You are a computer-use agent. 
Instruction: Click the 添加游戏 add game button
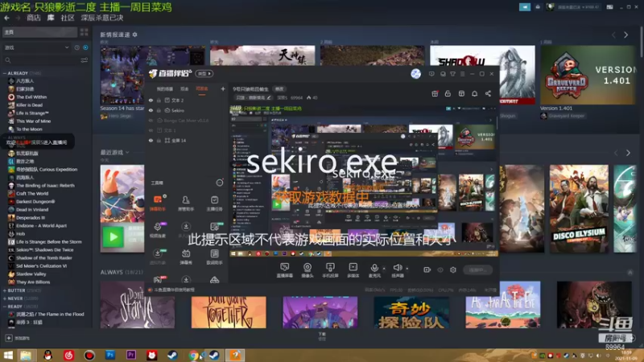[x=18, y=338]
